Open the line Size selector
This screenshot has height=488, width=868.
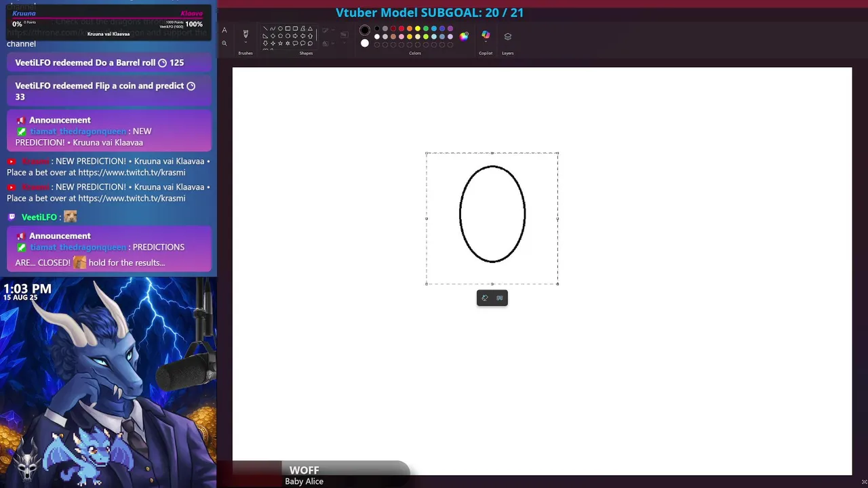click(344, 35)
